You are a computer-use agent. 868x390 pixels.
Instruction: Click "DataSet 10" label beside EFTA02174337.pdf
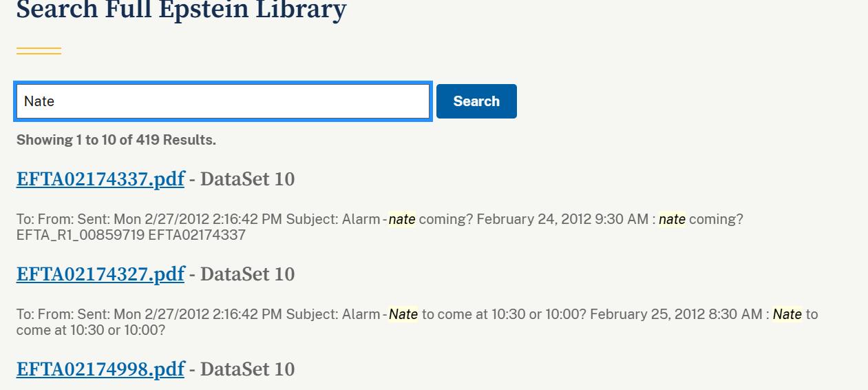(x=247, y=179)
